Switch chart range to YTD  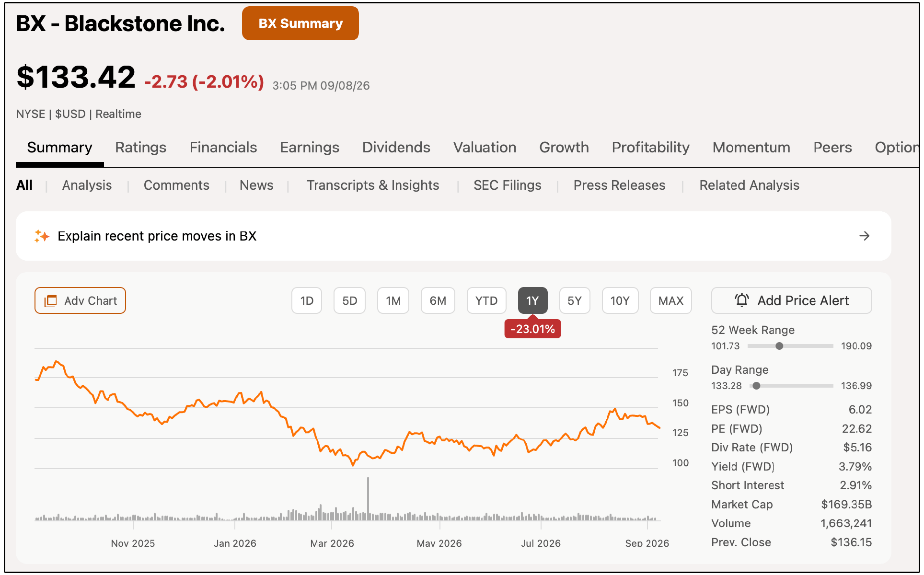click(486, 300)
